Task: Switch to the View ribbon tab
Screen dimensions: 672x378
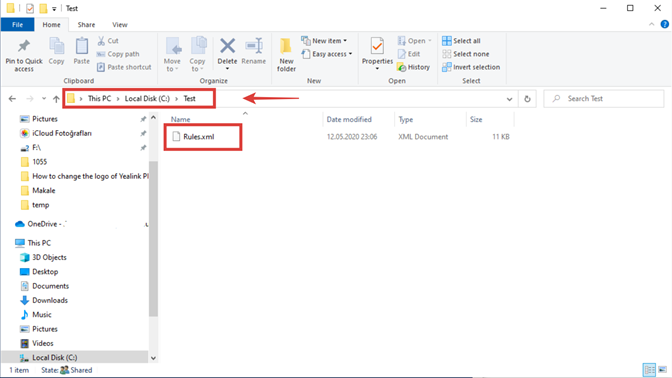Action: pyautogui.click(x=120, y=25)
